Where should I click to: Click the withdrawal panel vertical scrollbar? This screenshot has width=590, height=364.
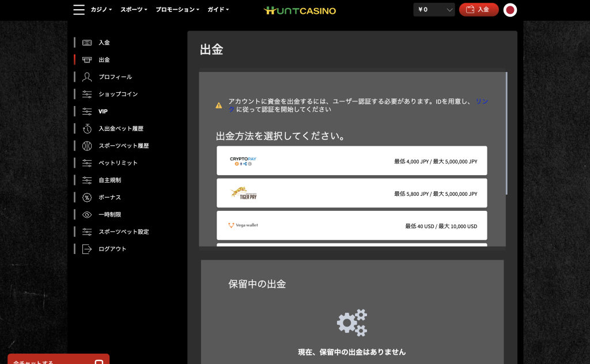coord(506,134)
